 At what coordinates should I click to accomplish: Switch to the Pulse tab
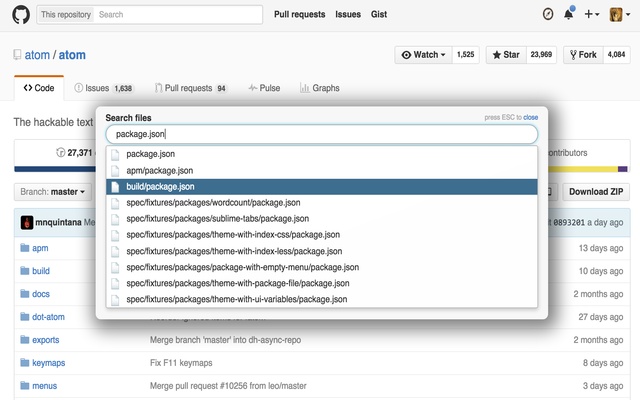pyautogui.click(x=264, y=88)
